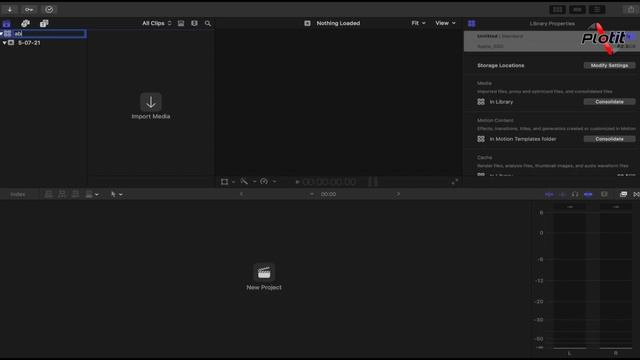Click the Library Properties inspector icon
The height and width of the screenshot is (360, 640).
pos(471,24)
